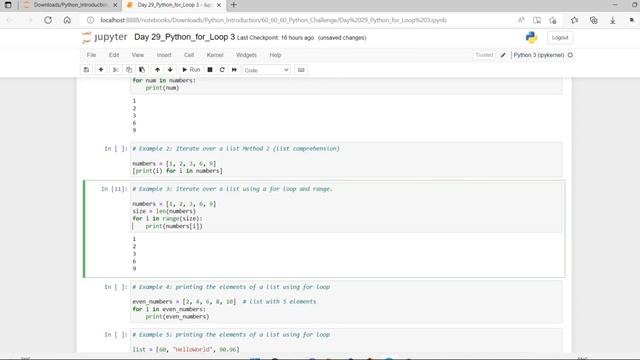Click the print(even_numbers) line

click(177, 316)
